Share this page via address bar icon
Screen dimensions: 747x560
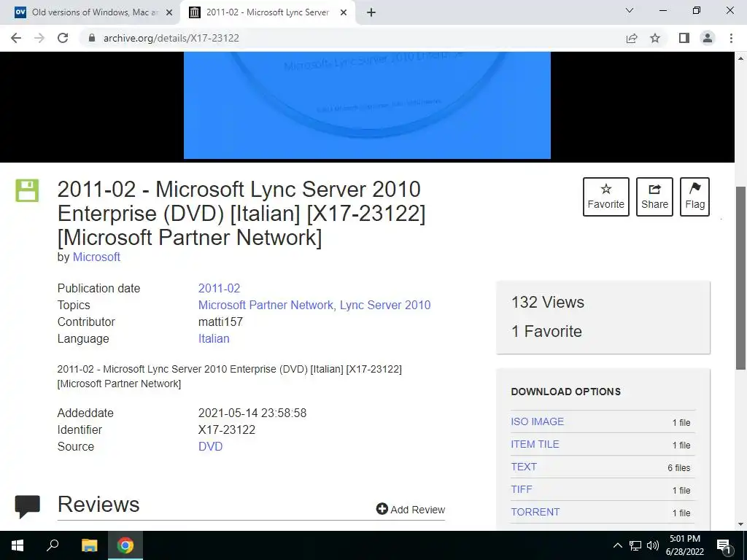coord(632,38)
